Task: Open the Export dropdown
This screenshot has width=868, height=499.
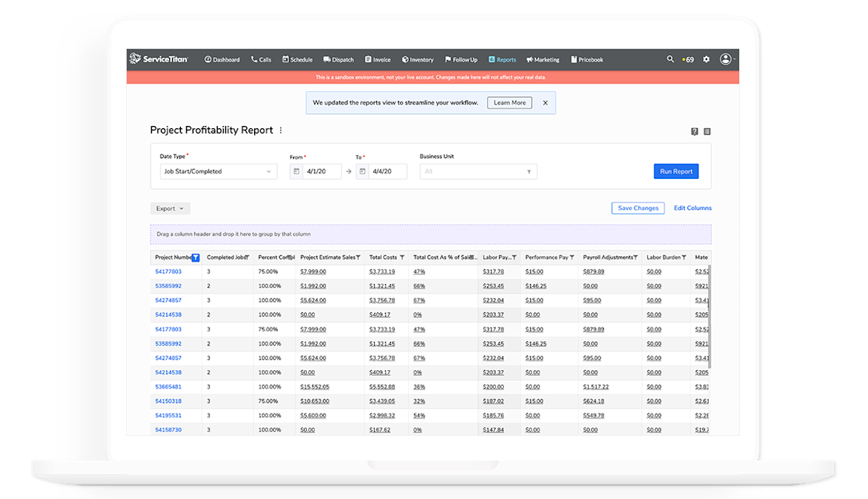Action: pos(170,208)
